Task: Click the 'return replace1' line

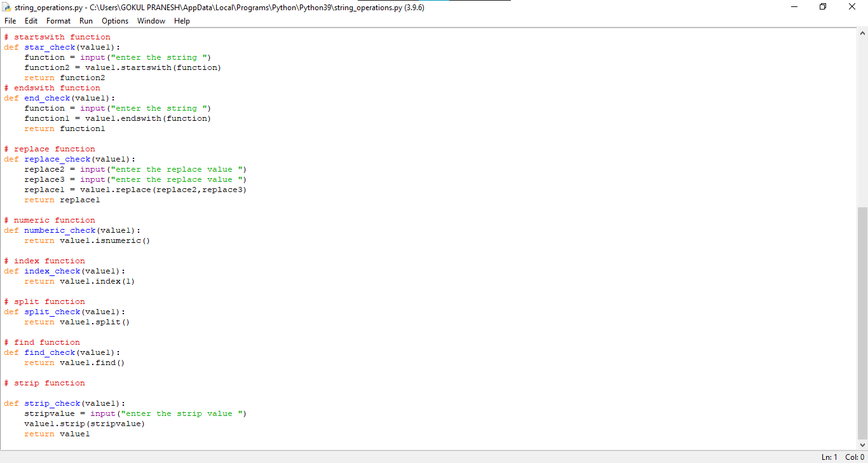Action: (x=62, y=200)
